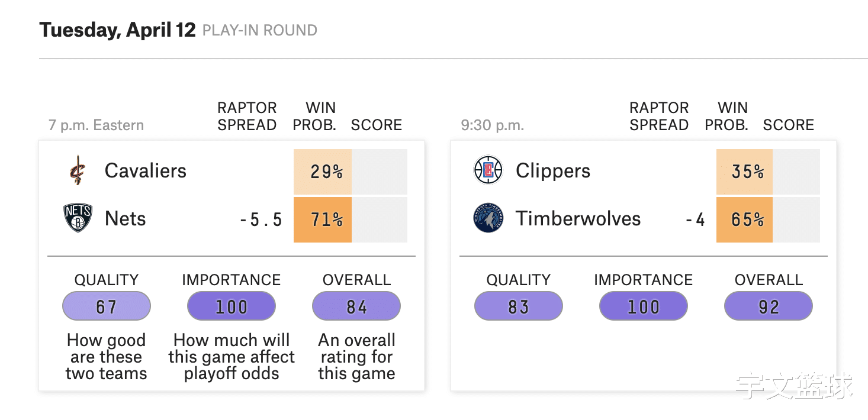
Task: Click the quality rating pill showing 83
Action: click(519, 307)
